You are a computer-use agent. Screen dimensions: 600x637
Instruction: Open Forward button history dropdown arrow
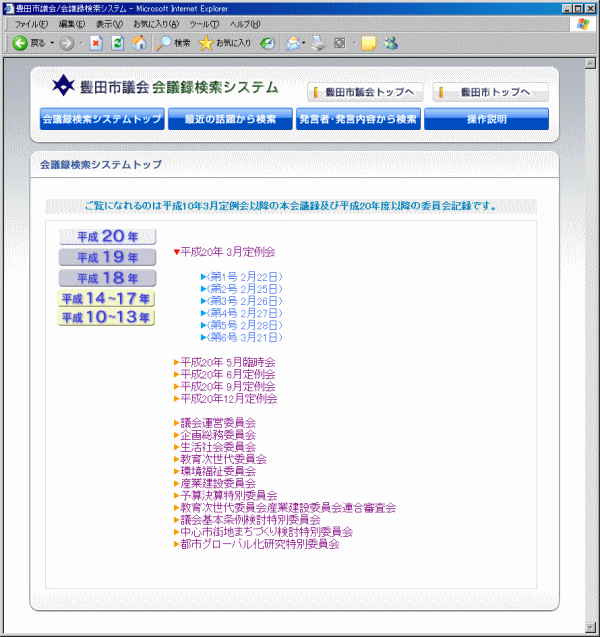(x=81, y=43)
